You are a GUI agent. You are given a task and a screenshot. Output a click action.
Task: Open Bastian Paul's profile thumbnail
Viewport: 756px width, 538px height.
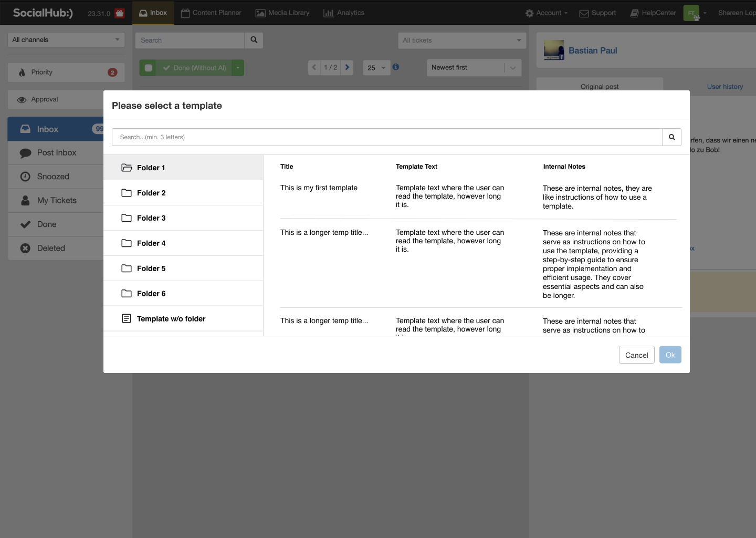pyautogui.click(x=554, y=50)
